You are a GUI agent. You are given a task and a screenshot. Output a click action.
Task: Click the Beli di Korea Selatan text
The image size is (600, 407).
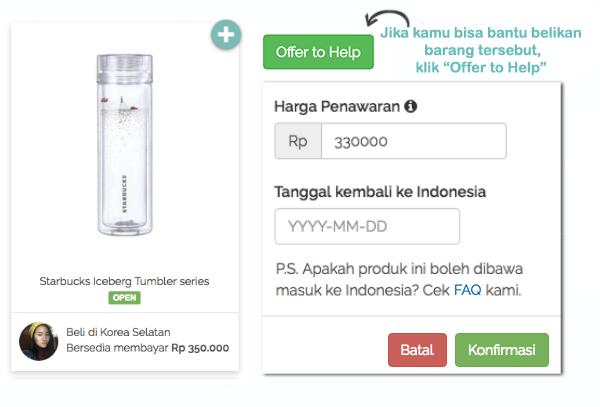(x=118, y=332)
